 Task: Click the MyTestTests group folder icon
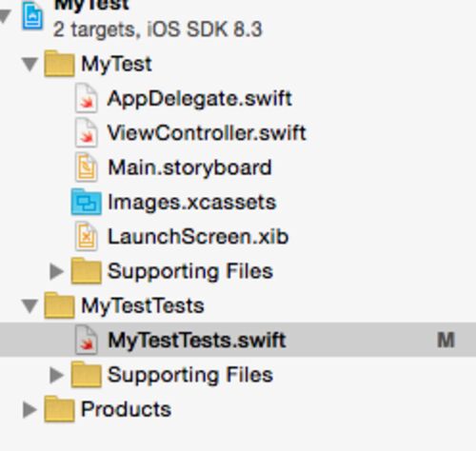point(59,305)
